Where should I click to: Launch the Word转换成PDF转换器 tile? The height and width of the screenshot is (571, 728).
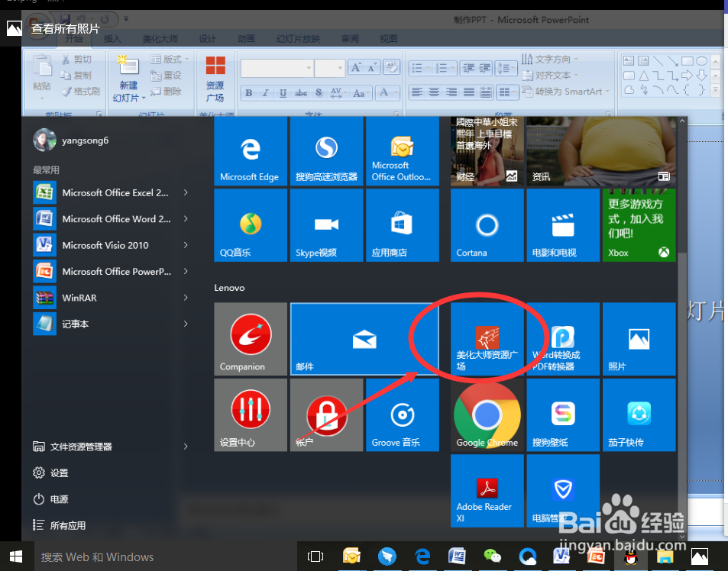tap(563, 339)
